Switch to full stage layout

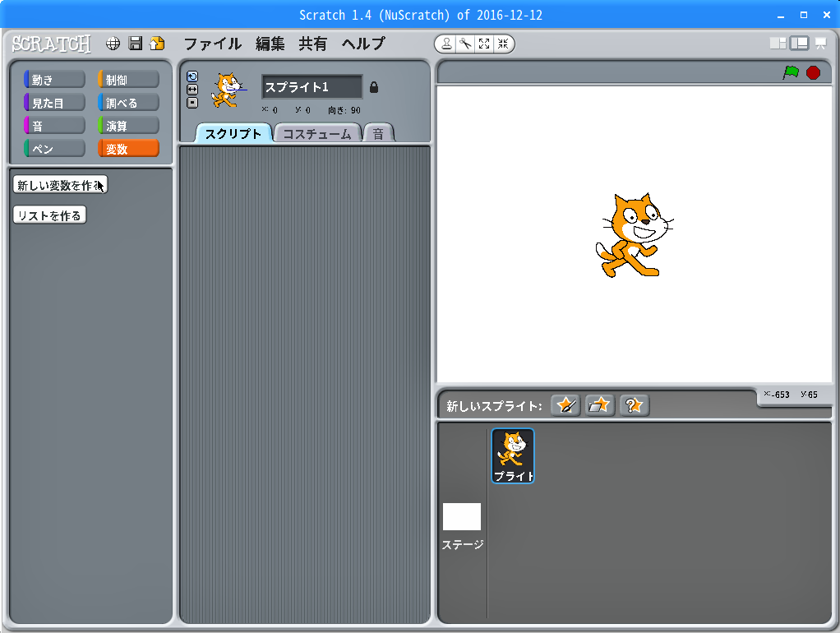[x=799, y=44]
